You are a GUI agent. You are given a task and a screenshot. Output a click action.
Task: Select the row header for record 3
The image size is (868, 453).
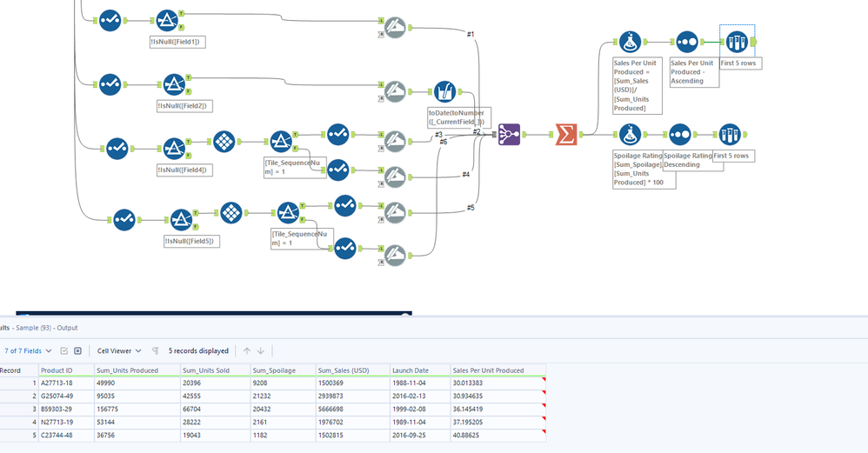coord(19,410)
